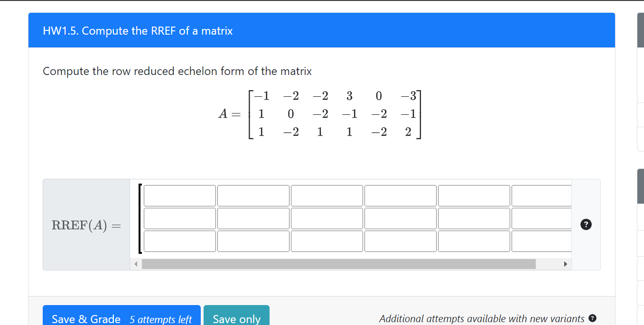Click the left arrow of the matrix scrollbar
The height and width of the screenshot is (325, 644).
[x=136, y=263]
